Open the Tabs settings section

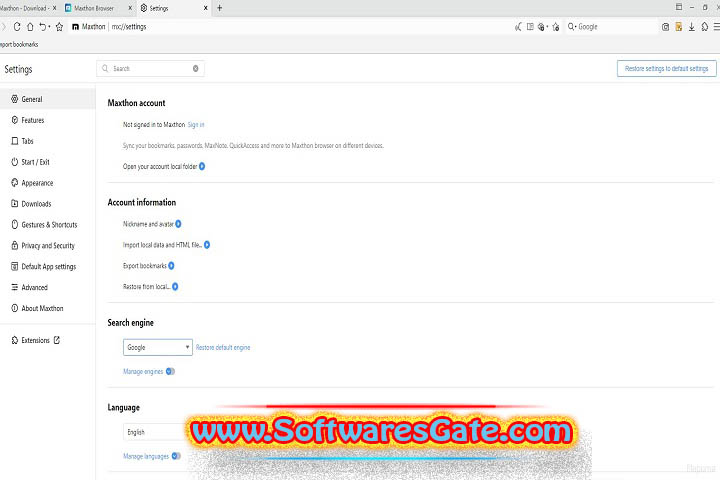pos(22,141)
